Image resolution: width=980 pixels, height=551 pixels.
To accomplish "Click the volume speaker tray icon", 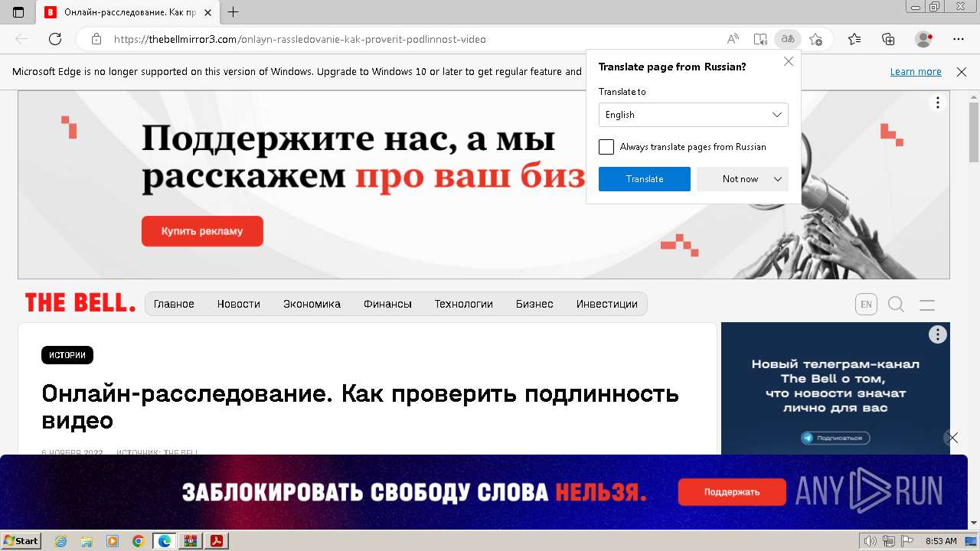I will (x=870, y=541).
